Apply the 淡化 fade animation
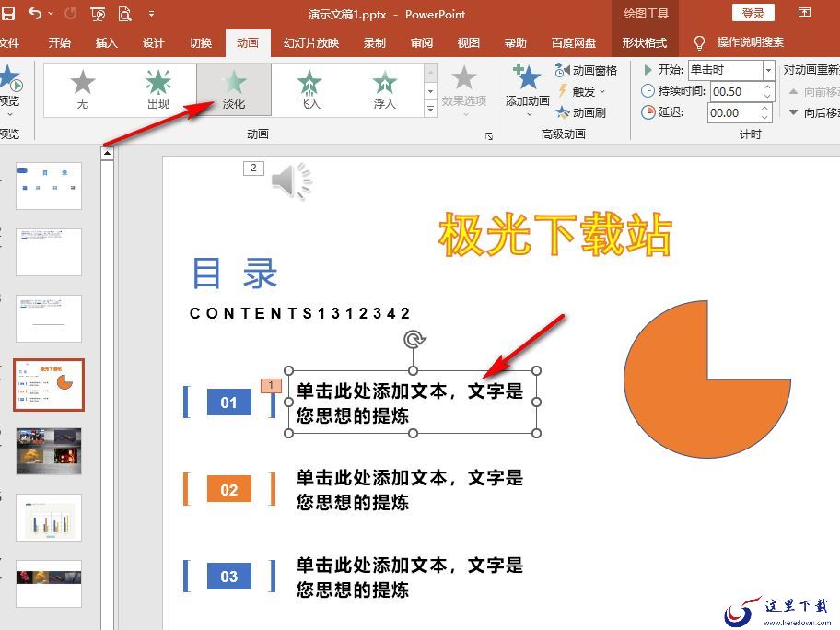 click(234, 90)
